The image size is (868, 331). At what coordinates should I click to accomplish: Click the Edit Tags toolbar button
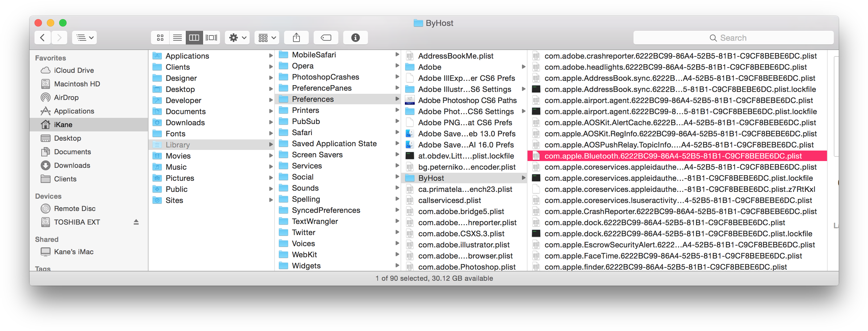[x=326, y=37]
